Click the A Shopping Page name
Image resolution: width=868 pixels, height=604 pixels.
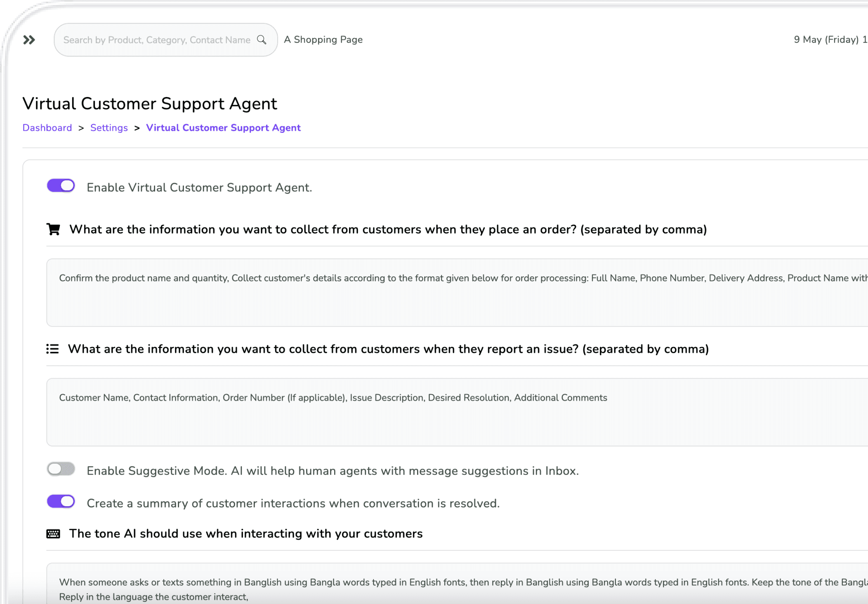coord(323,40)
